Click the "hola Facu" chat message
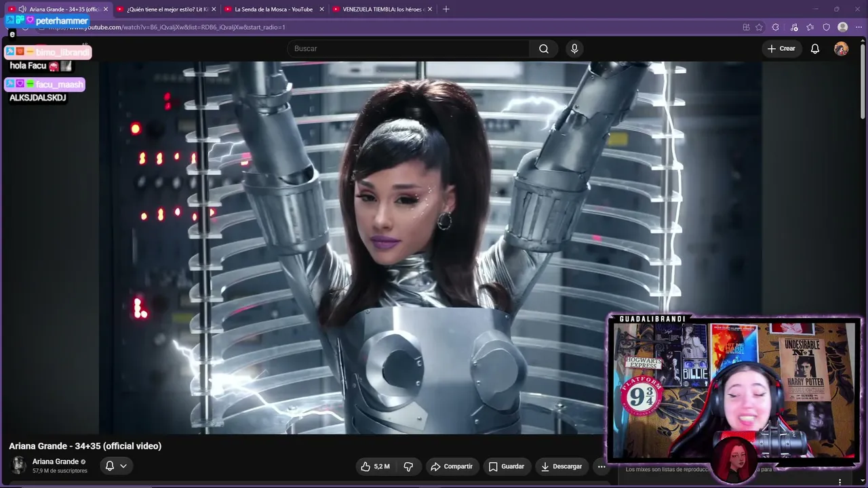The height and width of the screenshot is (488, 868). click(28, 66)
